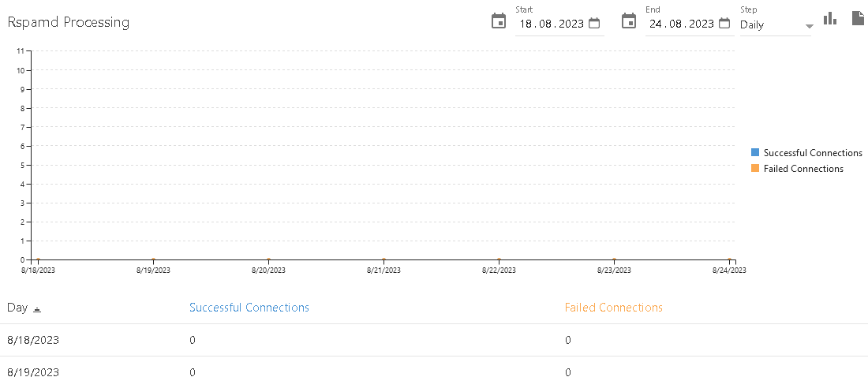Click the calendar icon left of Start
868x377 pixels.
pos(499,21)
